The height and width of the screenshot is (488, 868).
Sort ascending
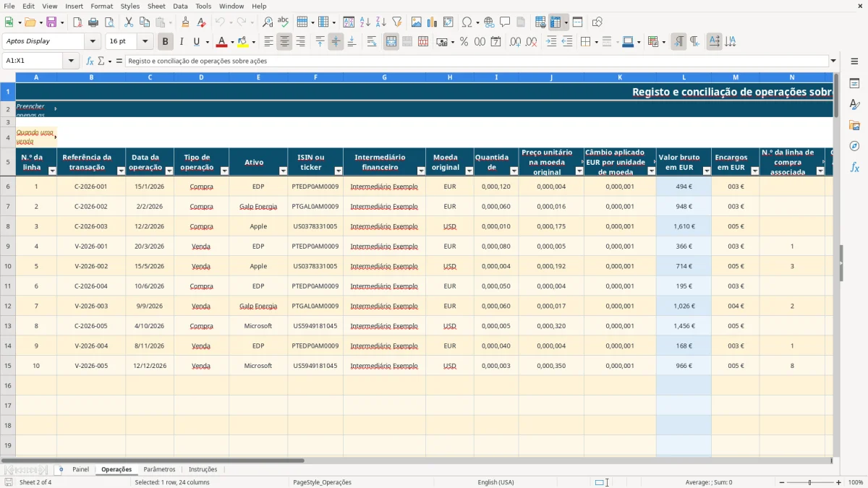tap(365, 22)
